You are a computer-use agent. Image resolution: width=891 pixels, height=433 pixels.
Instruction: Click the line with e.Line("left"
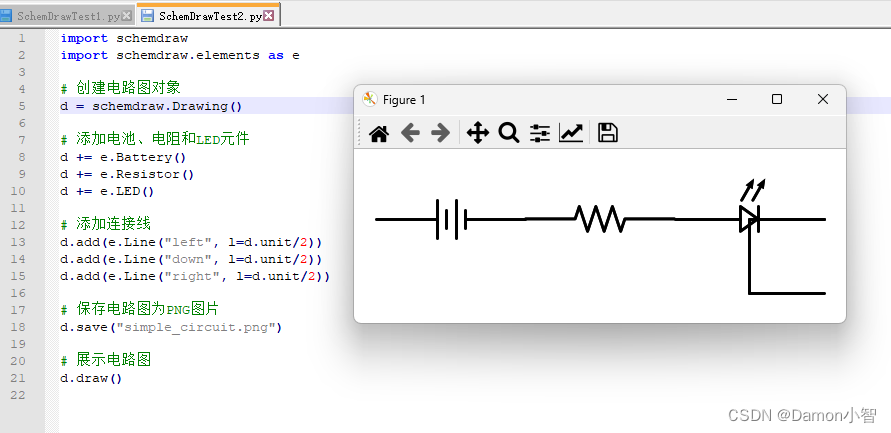191,242
